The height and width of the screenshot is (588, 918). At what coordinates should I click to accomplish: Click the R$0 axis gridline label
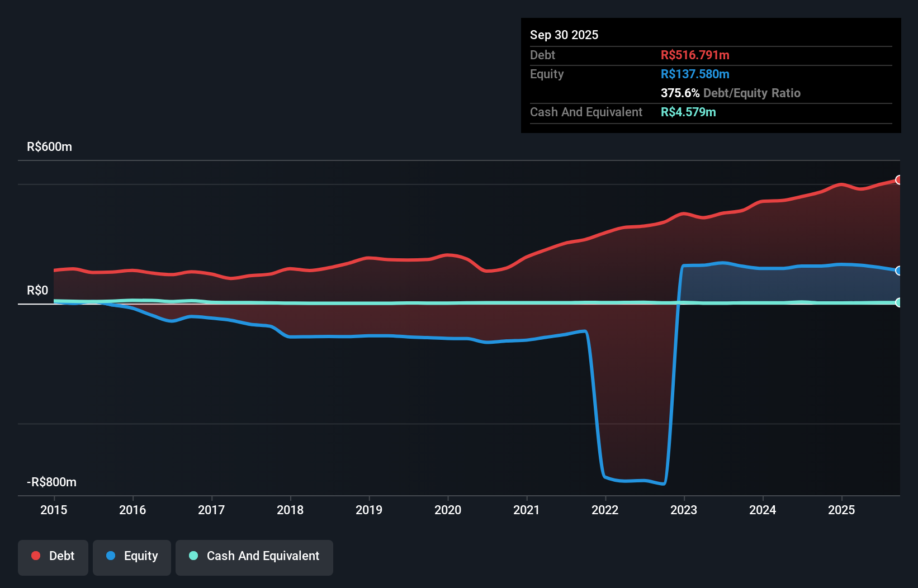point(37,290)
